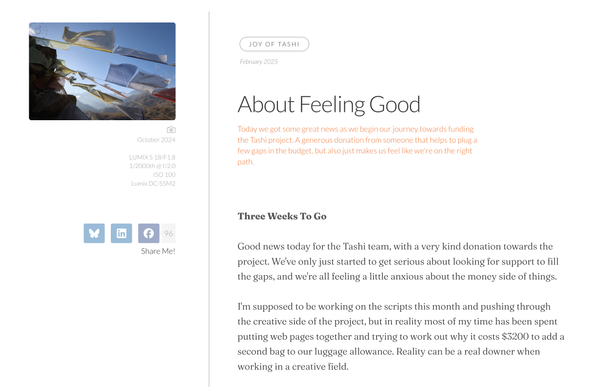
Task: Click the Share Me! label
Action: pyautogui.click(x=158, y=251)
